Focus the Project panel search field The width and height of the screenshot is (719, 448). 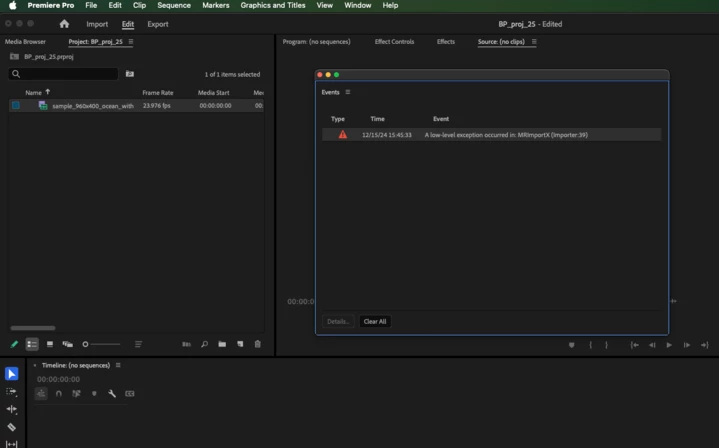[63, 74]
